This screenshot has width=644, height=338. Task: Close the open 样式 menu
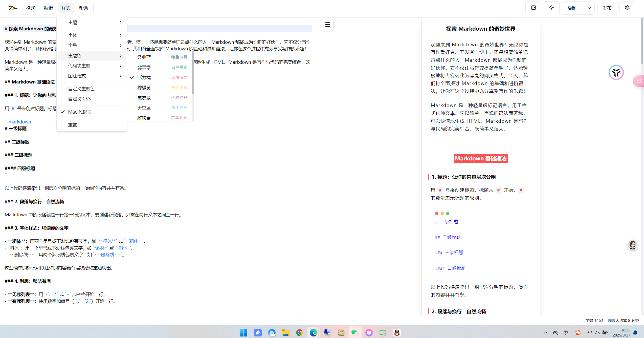click(66, 8)
